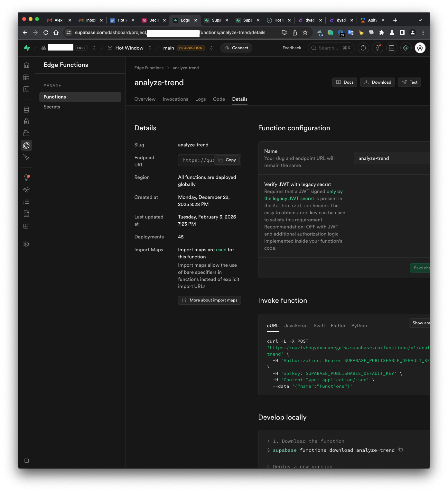The image size is (448, 492).
Task: Open the Realtime cursor icon in sidebar
Action: [x=26, y=157]
